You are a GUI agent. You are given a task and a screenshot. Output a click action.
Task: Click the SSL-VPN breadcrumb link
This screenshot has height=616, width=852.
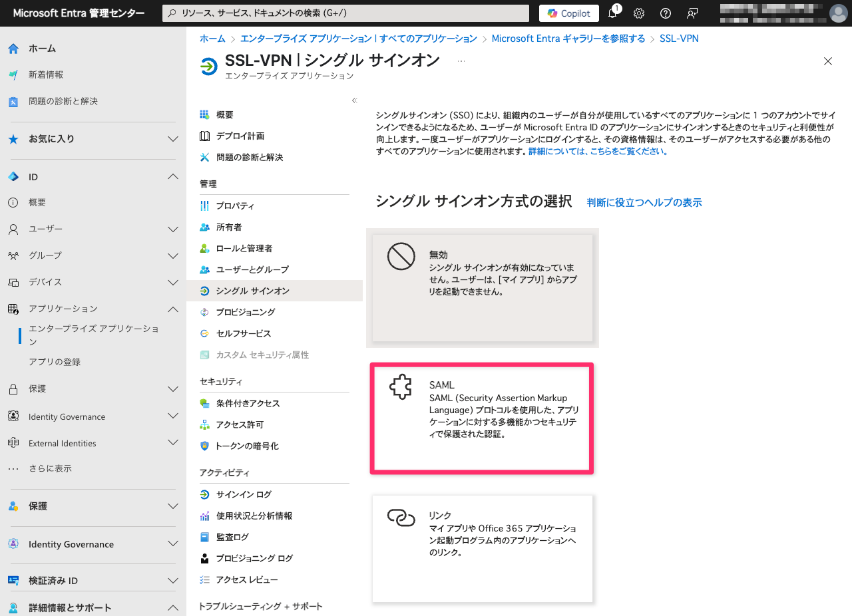pyautogui.click(x=679, y=39)
